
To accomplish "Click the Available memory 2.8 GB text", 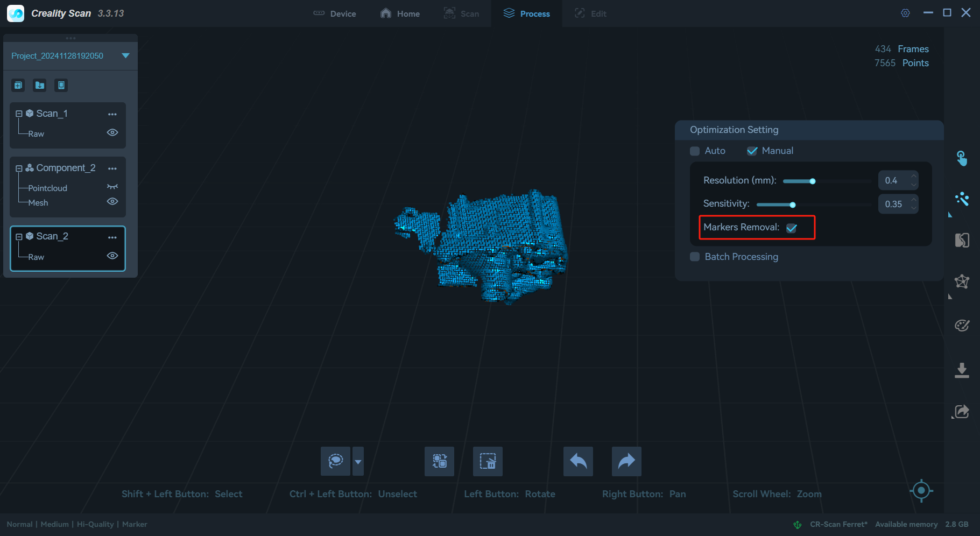I will [921, 524].
